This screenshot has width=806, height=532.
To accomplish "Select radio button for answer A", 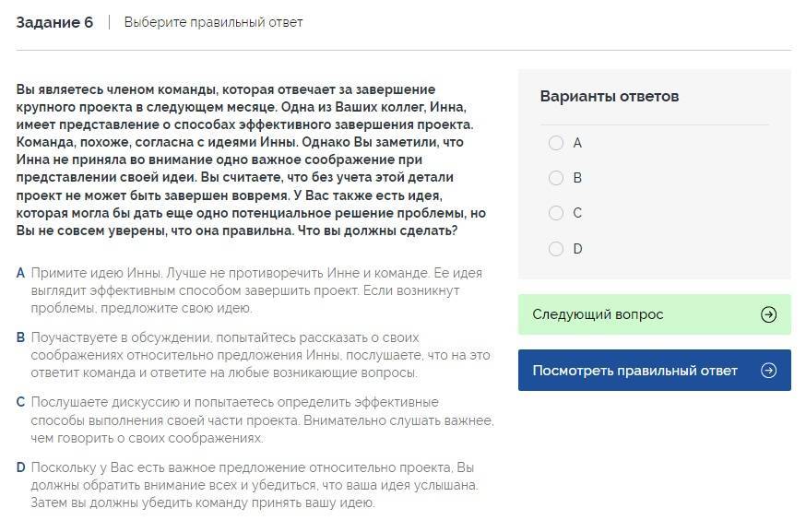I will point(555,143).
